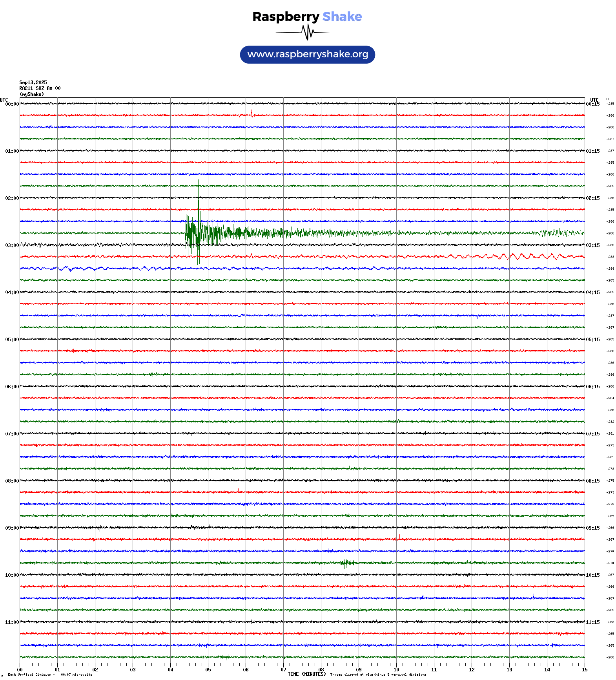Click the 11:00 label on left axis
Image resolution: width=616 pixels, height=680 pixels.
[12, 622]
